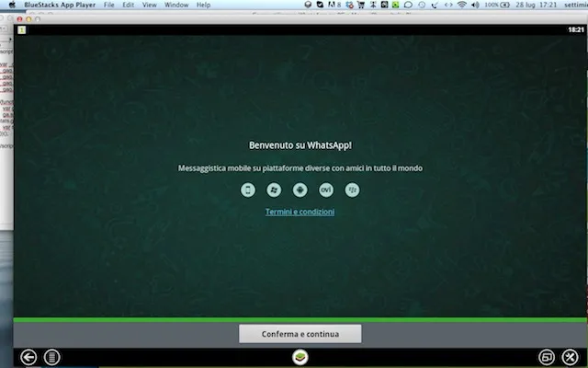This screenshot has height=368, width=588.
Task: Click the BlackBerry platform icon
Action: pyautogui.click(x=352, y=190)
